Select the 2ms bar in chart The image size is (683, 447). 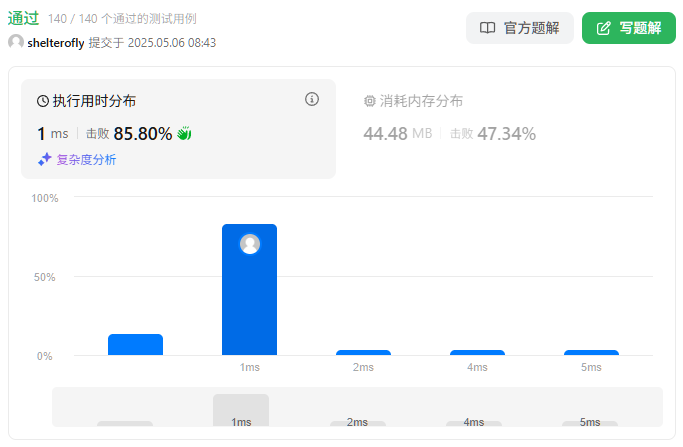363,352
